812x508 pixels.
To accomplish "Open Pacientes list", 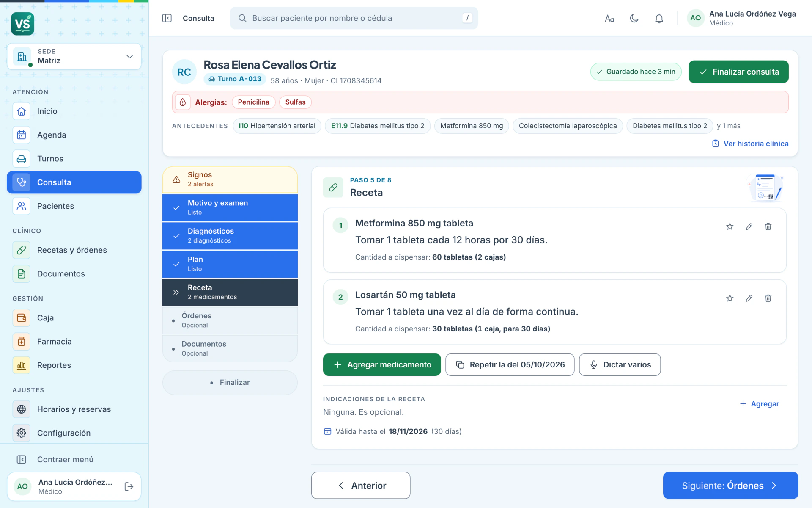I will 74,206.
